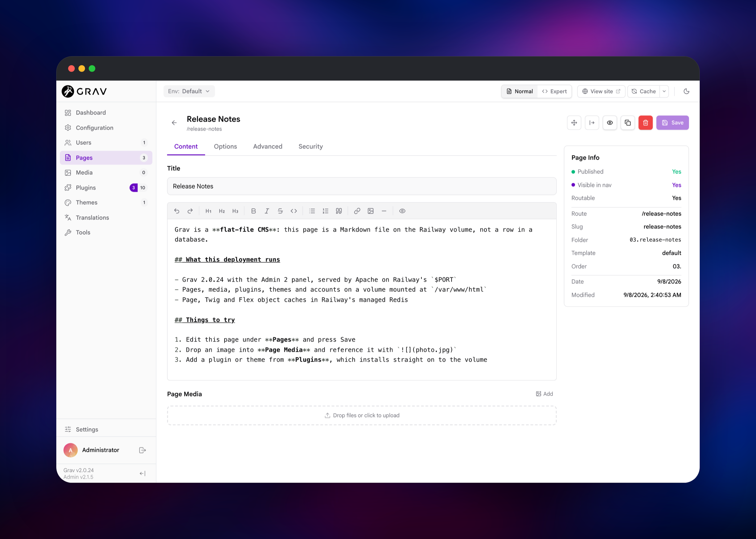Click the undo icon in editor toolbar
Image resolution: width=756 pixels, height=539 pixels.
click(x=176, y=211)
